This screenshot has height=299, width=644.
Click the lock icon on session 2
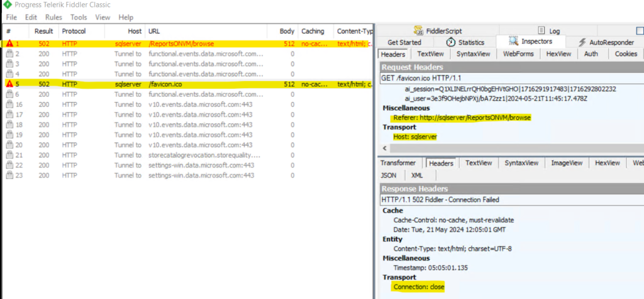pos(9,54)
